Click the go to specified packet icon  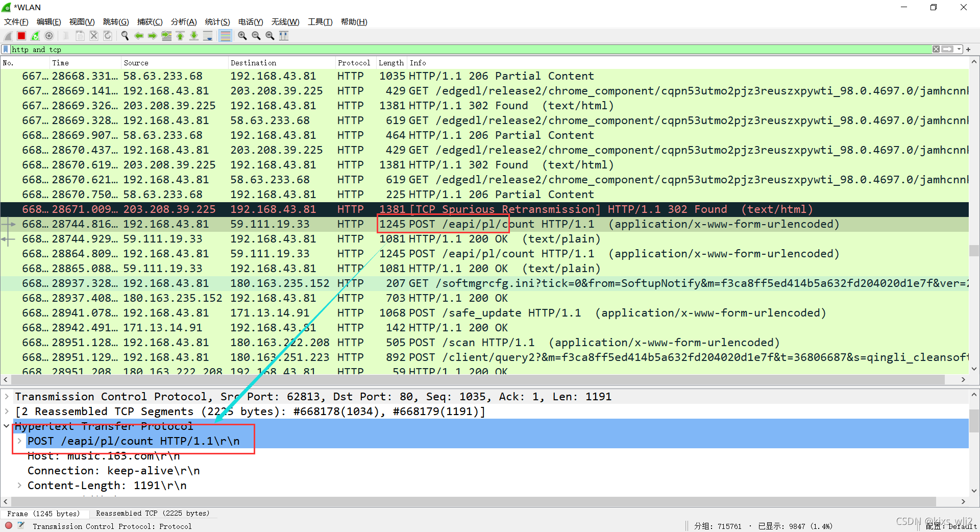pos(166,36)
